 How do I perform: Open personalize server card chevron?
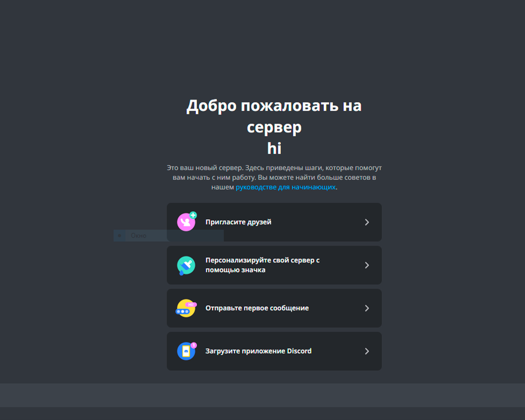coord(367,265)
